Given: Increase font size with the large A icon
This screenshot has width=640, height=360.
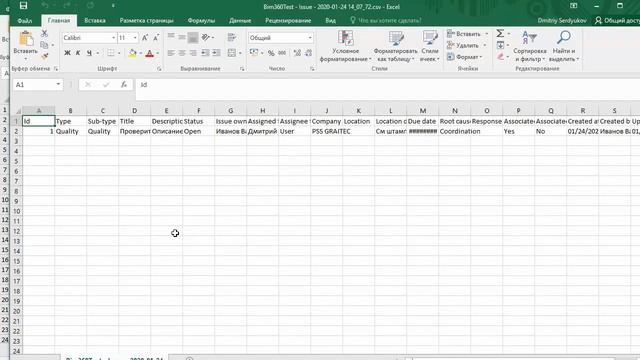Looking at the screenshot, I should click(145, 38).
